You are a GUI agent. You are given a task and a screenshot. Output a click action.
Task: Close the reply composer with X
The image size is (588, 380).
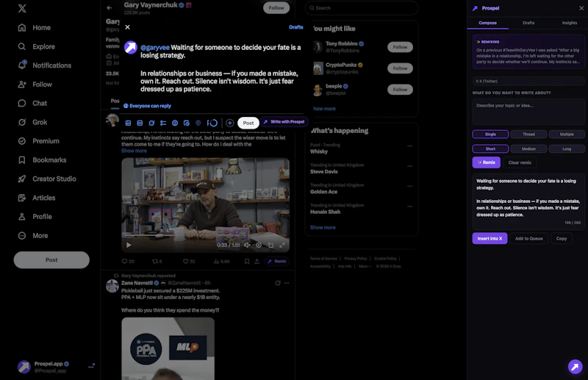127,27
